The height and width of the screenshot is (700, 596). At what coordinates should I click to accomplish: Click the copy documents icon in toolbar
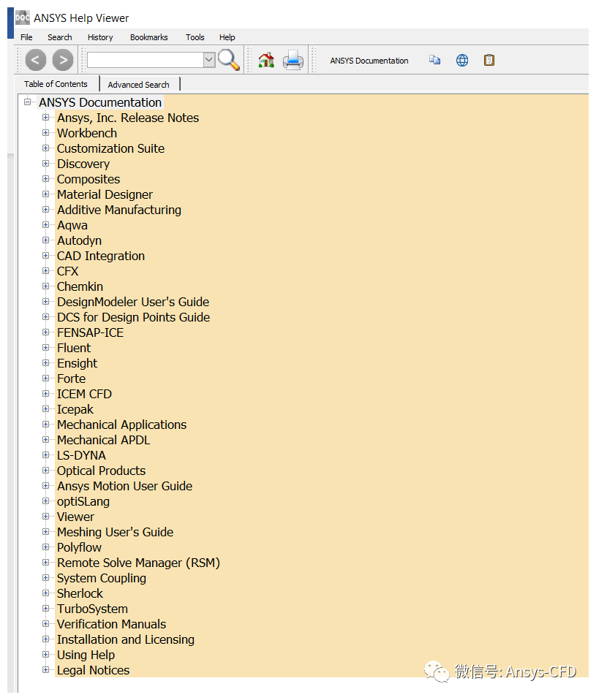point(435,60)
